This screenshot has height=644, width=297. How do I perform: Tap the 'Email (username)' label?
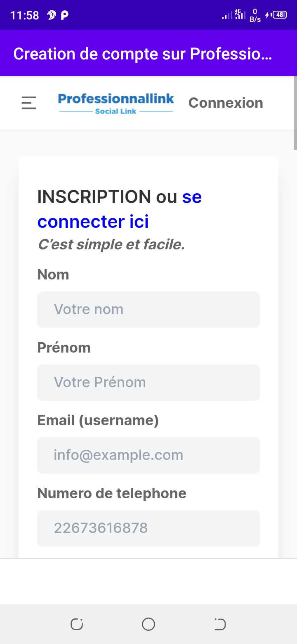point(98,421)
